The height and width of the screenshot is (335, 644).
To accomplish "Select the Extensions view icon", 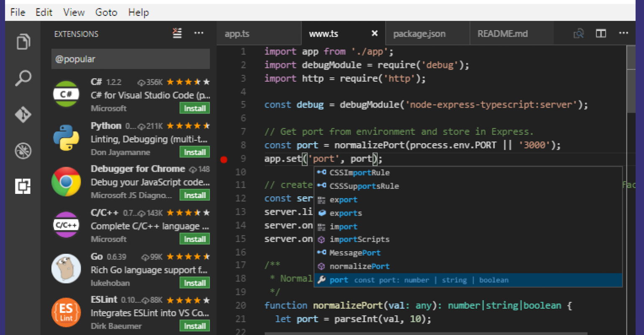I will click(x=23, y=186).
